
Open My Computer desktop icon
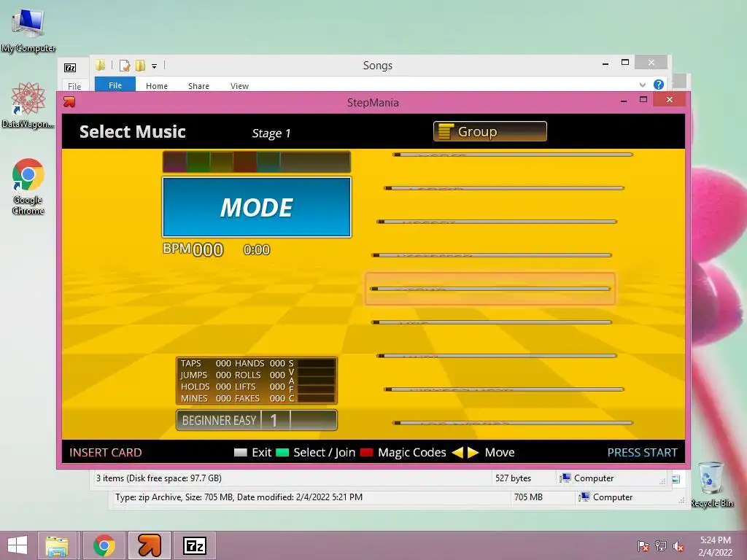click(x=28, y=30)
